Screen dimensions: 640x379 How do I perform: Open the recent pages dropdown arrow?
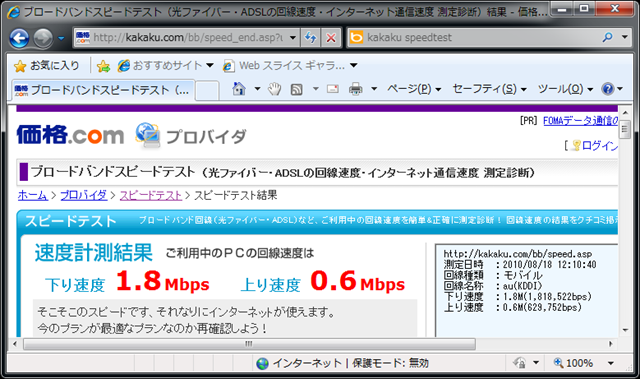click(61, 38)
